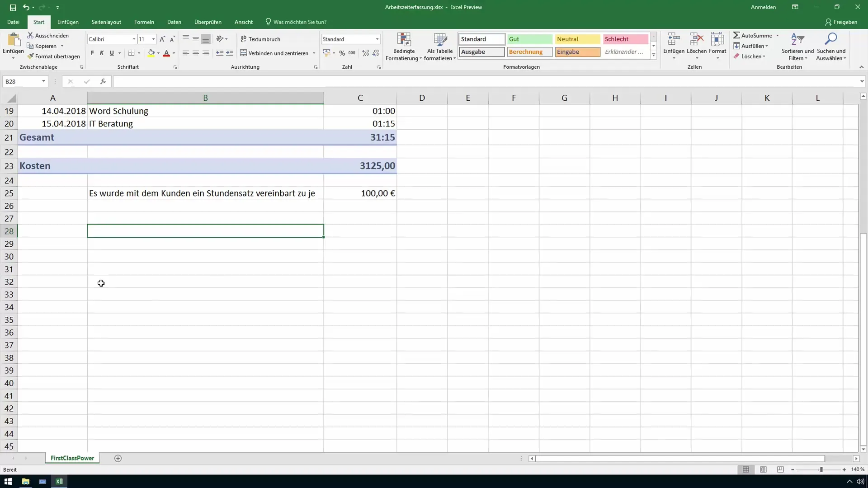Screen dimensions: 868x488
Task: Toggle italic K button
Action: (102, 53)
